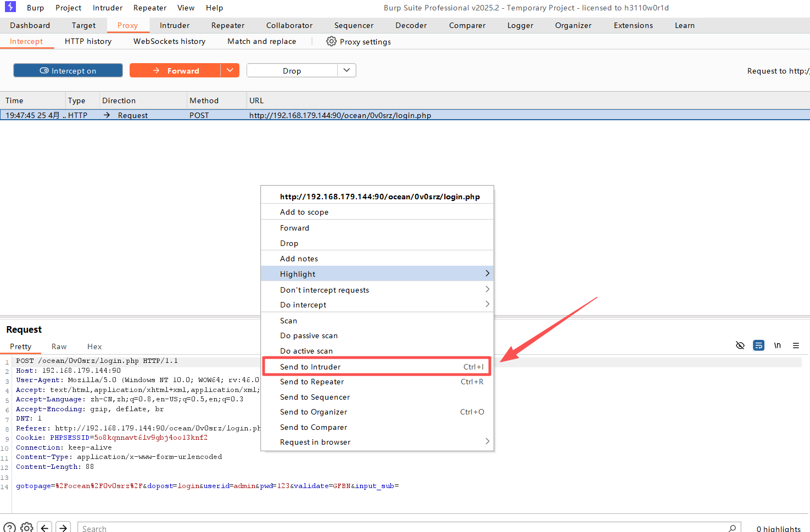The width and height of the screenshot is (810, 532).
Task: Open the Repeater menu in menu bar
Action: (150, 8)
